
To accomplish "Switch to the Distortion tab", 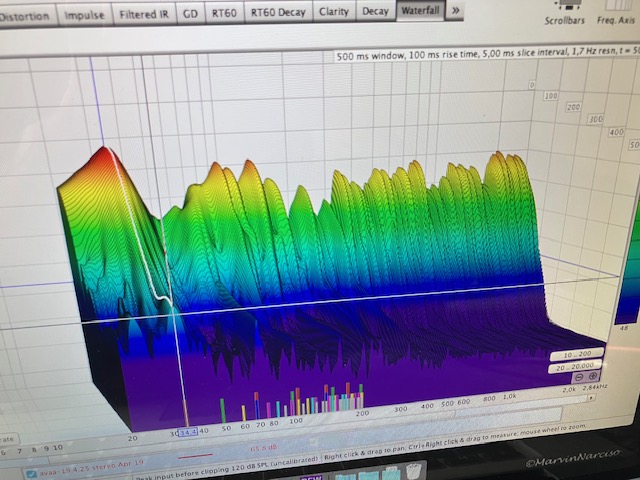I will (x=26, y=15).
